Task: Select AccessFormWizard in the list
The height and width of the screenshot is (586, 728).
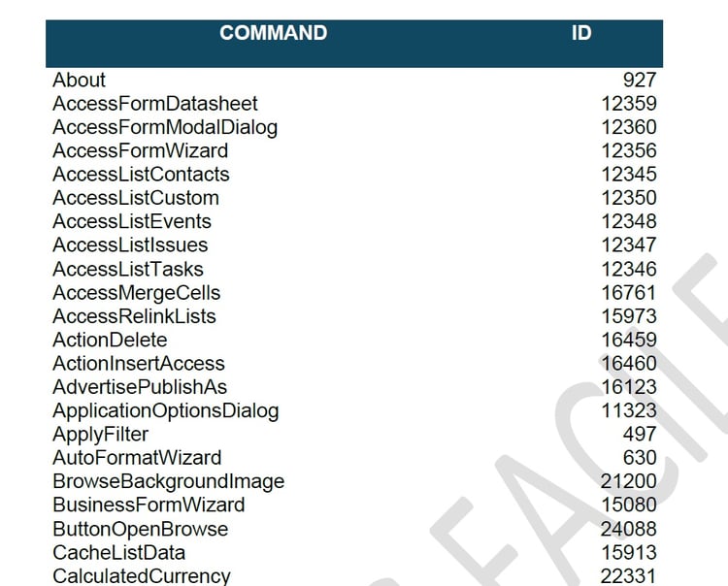Action: pos(140,150)
